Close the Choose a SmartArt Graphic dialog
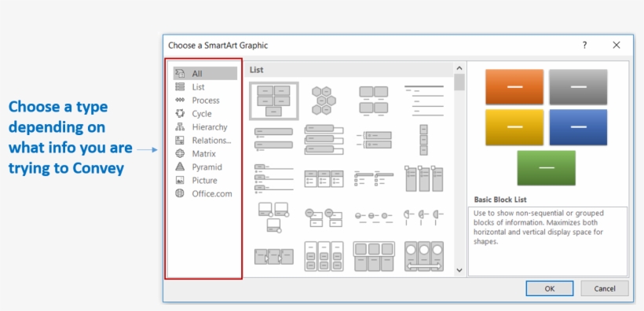This screenshot has height=311, width=644. coord(616,46)
